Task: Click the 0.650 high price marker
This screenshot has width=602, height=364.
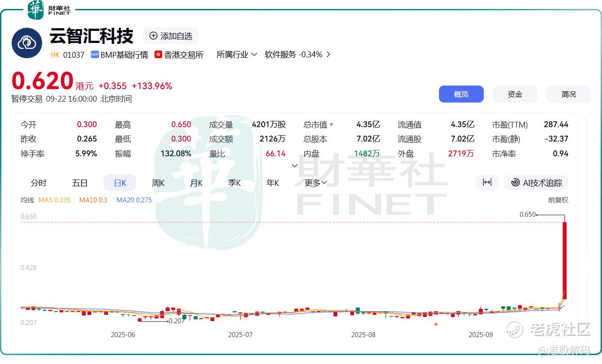Action: pyautogui.click(x=528, y=214)
